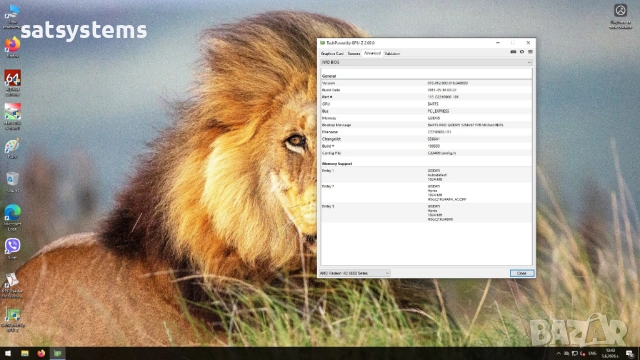
Task: Select the Advanced tab
Action: click(372, 53)
